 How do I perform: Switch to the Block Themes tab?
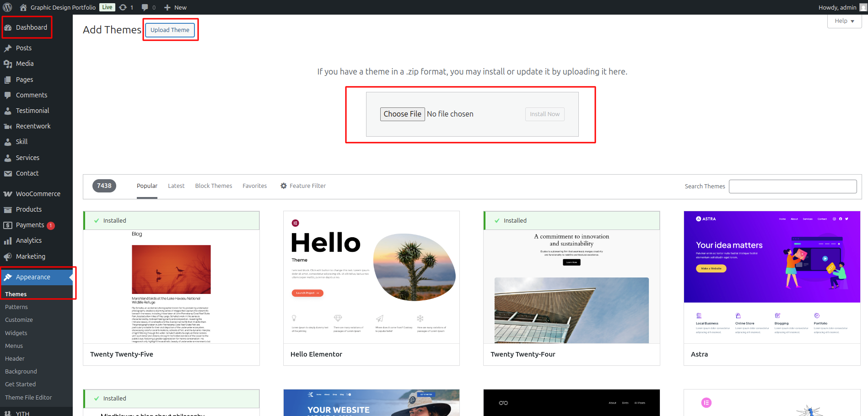point(213,186)
